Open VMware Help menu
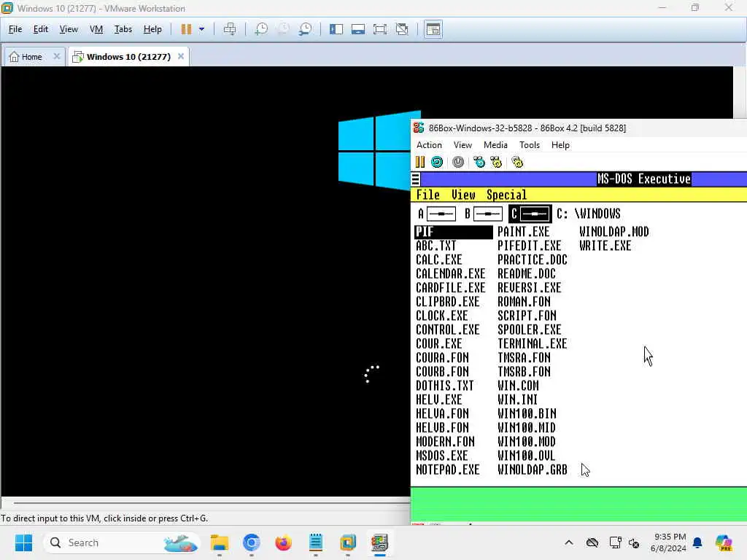This screenshot has width=747, height=560. 152,29
